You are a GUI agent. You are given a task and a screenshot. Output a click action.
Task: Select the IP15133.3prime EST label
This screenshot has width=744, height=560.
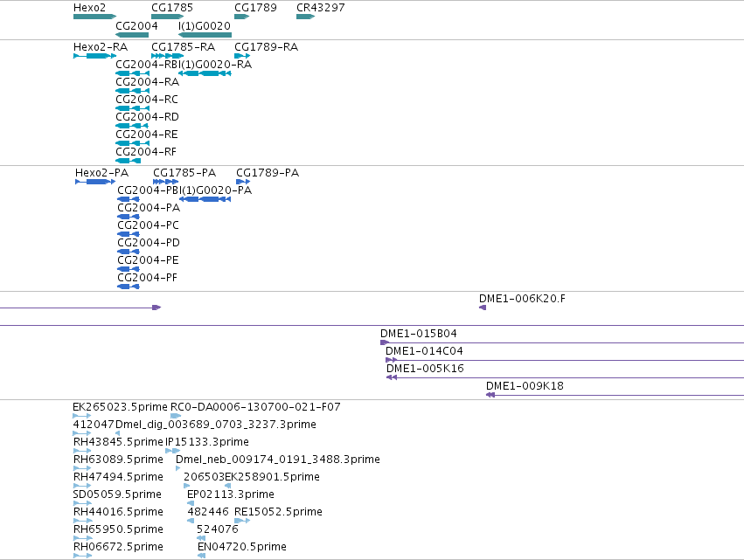pos(207,442)
